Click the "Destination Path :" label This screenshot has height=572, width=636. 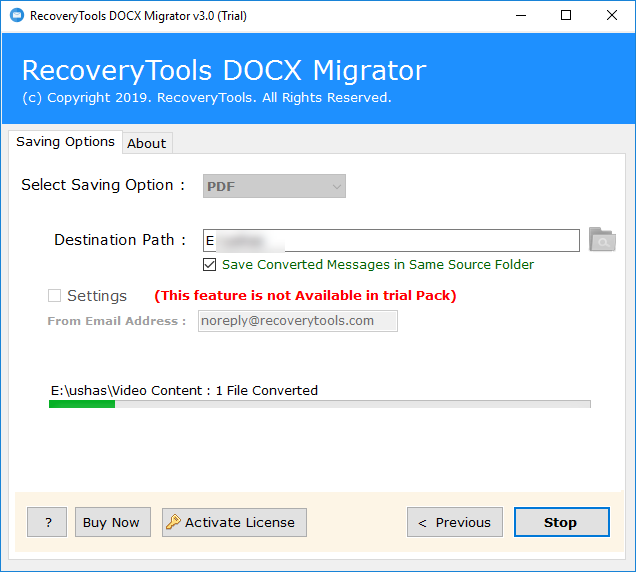[120, 240]
